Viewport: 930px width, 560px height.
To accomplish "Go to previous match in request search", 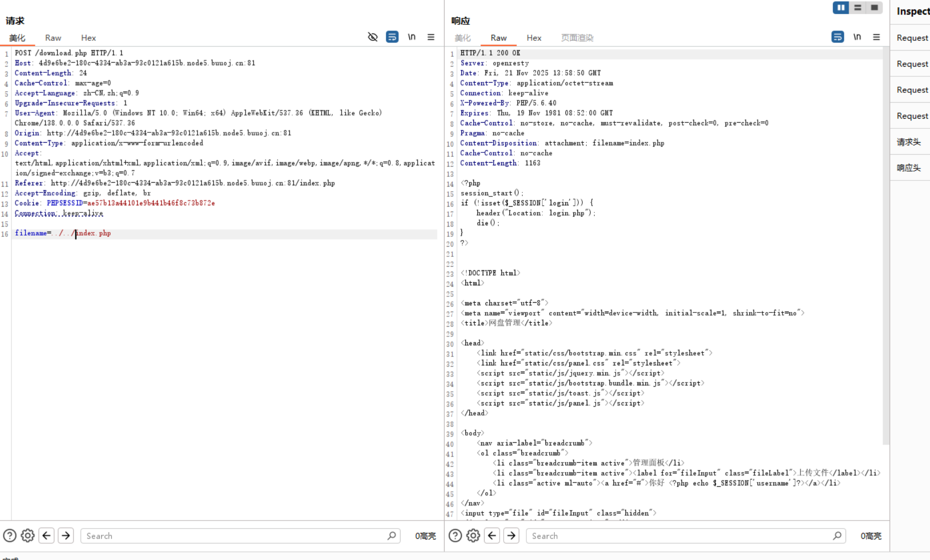I will pyautogui.click(x=47, y=536).
